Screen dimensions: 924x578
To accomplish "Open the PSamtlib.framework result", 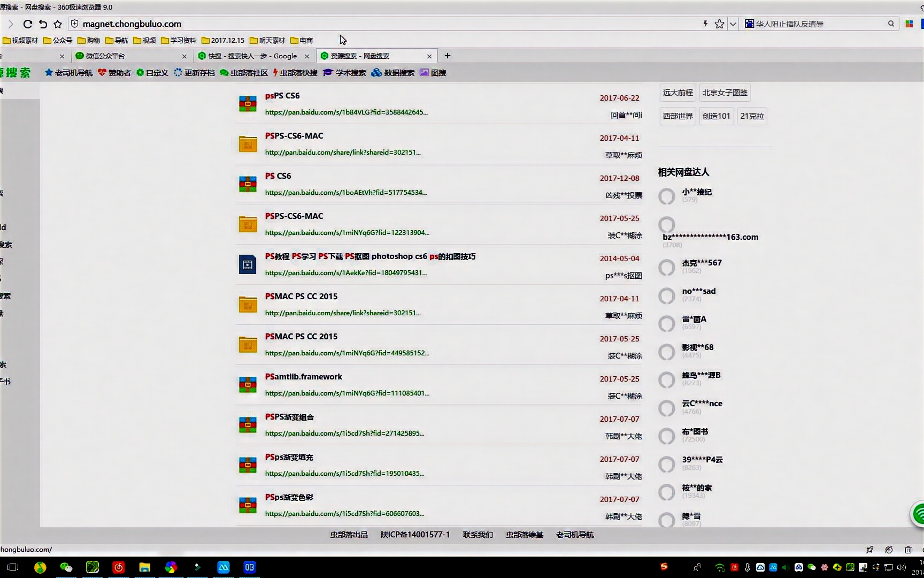I will pos(303,377).
